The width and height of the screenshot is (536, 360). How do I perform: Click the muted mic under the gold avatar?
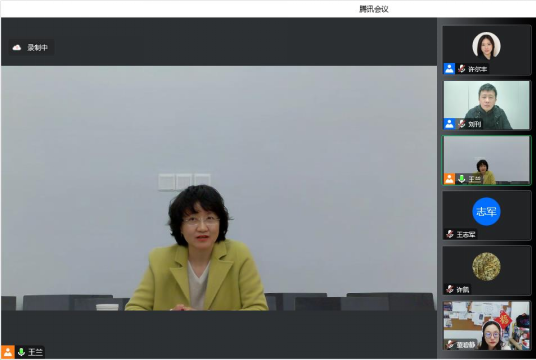point(450,289)
